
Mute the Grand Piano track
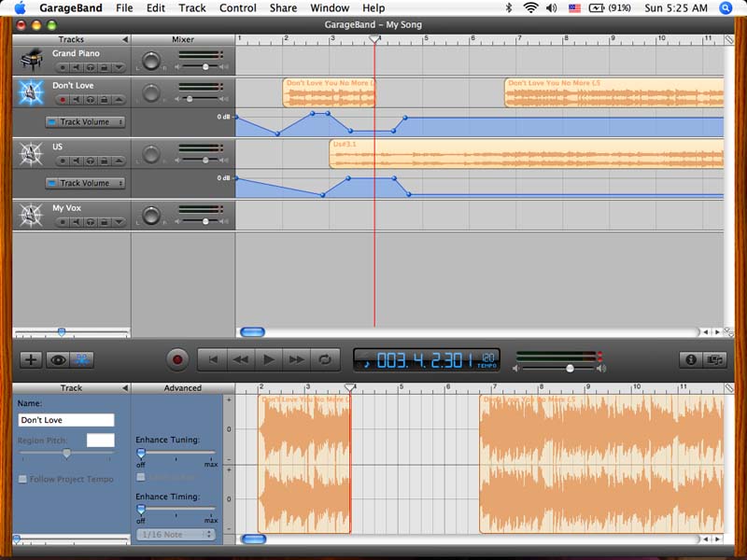77,67
